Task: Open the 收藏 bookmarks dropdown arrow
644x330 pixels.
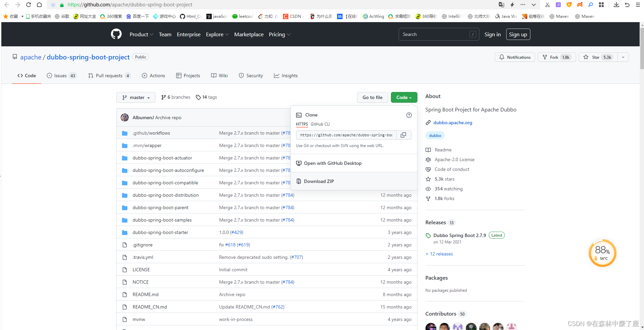Action: click(22, 16)
